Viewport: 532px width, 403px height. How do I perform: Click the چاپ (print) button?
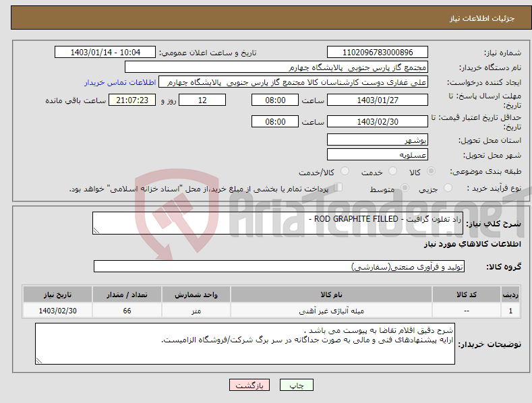(x=296, y=385)
